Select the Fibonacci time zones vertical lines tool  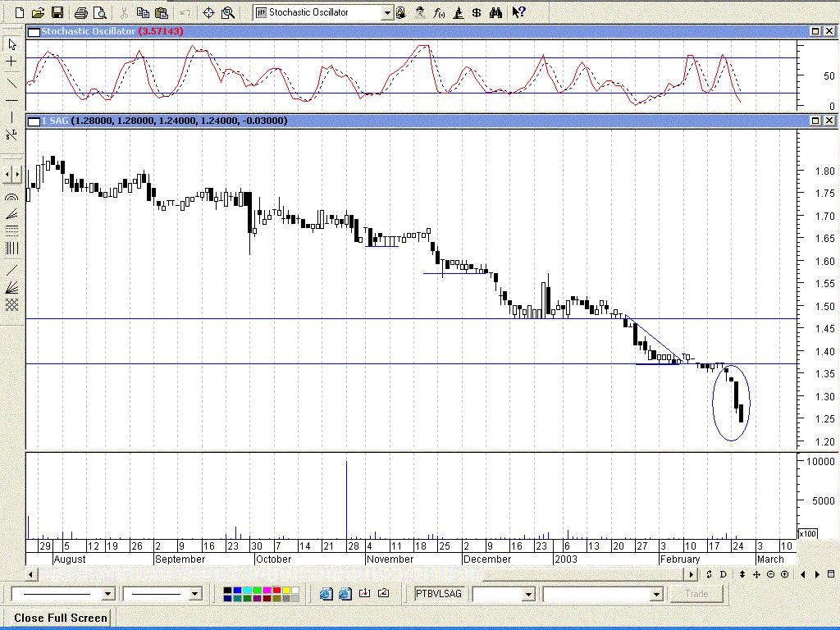tap(11, 248)
